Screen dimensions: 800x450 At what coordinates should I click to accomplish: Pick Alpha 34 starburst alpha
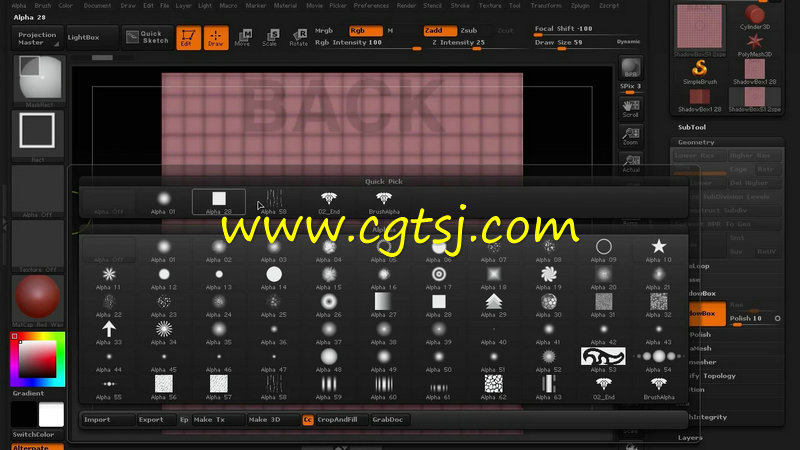[164, 333]
